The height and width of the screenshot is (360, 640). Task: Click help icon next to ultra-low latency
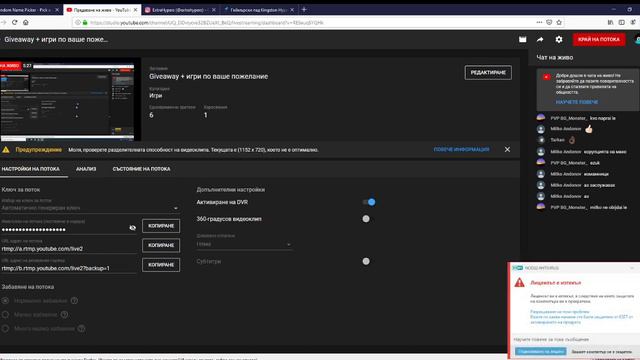(82, 329)
